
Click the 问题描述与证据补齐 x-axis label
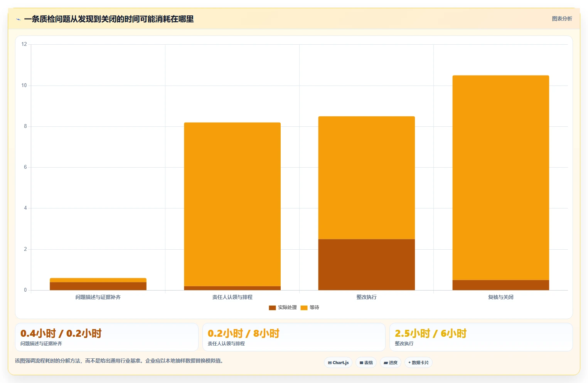(98, 297)
